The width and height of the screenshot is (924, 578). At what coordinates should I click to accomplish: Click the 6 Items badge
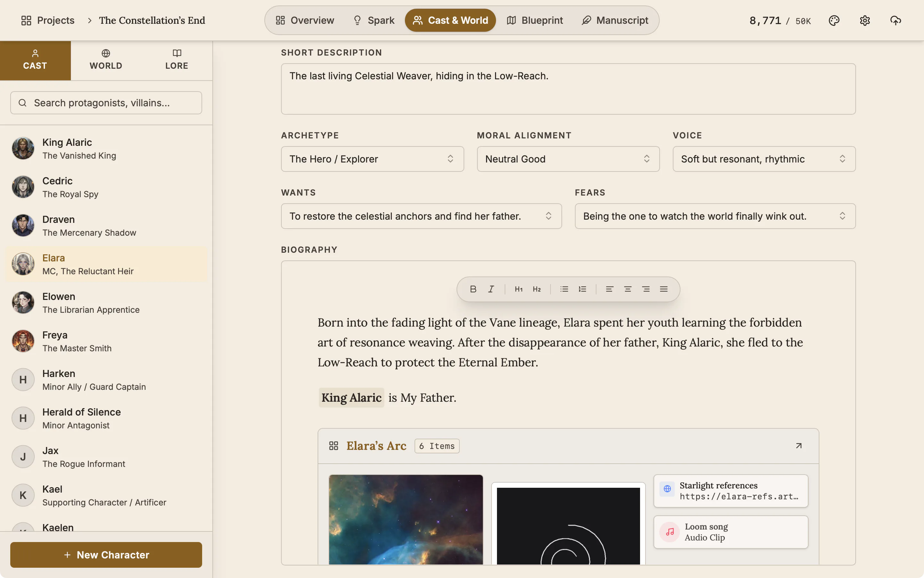pyautogui.click(x=437, y=446)
